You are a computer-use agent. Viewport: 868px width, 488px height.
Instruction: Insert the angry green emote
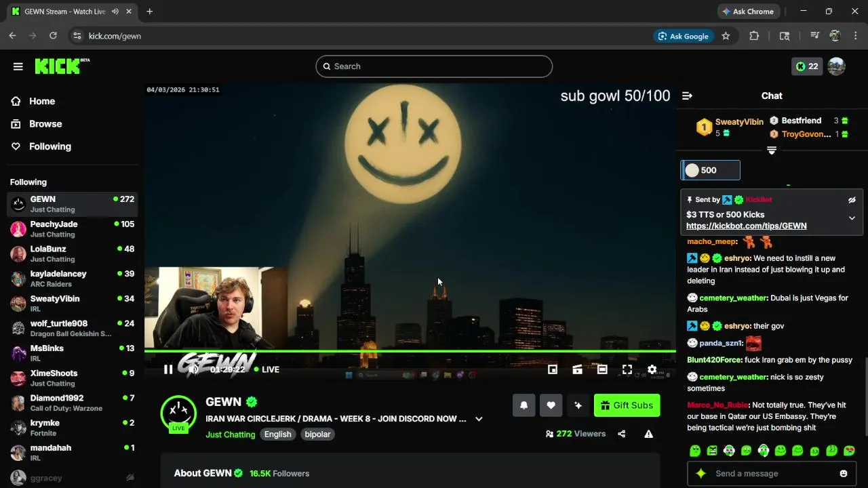(x=712, y=451)
